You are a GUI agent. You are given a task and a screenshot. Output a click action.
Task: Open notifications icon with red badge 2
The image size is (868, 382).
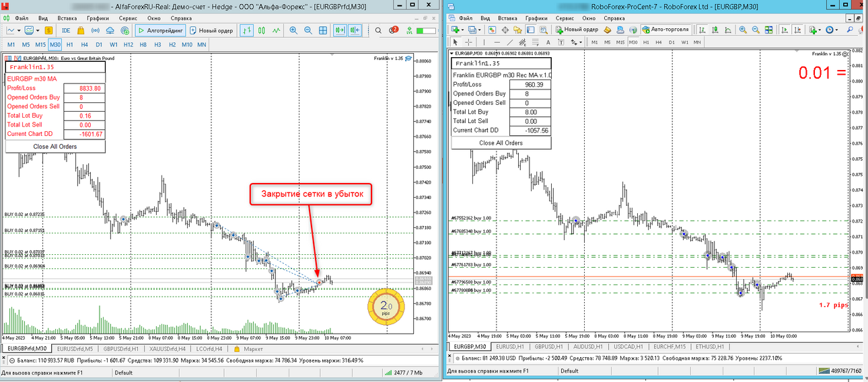coord(393,30)
